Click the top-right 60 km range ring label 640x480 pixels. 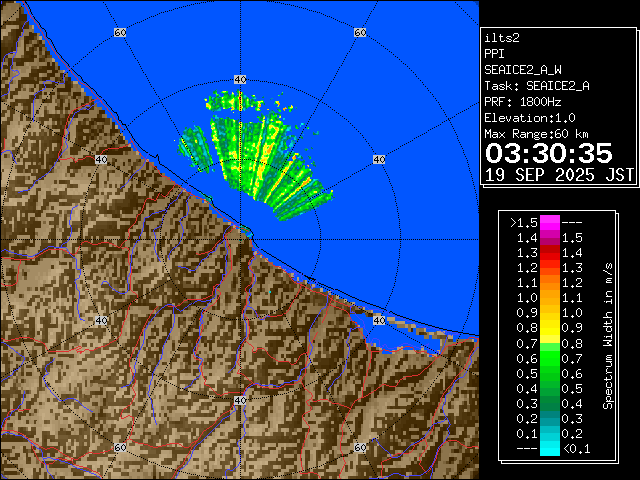click(x=360, y=33)
